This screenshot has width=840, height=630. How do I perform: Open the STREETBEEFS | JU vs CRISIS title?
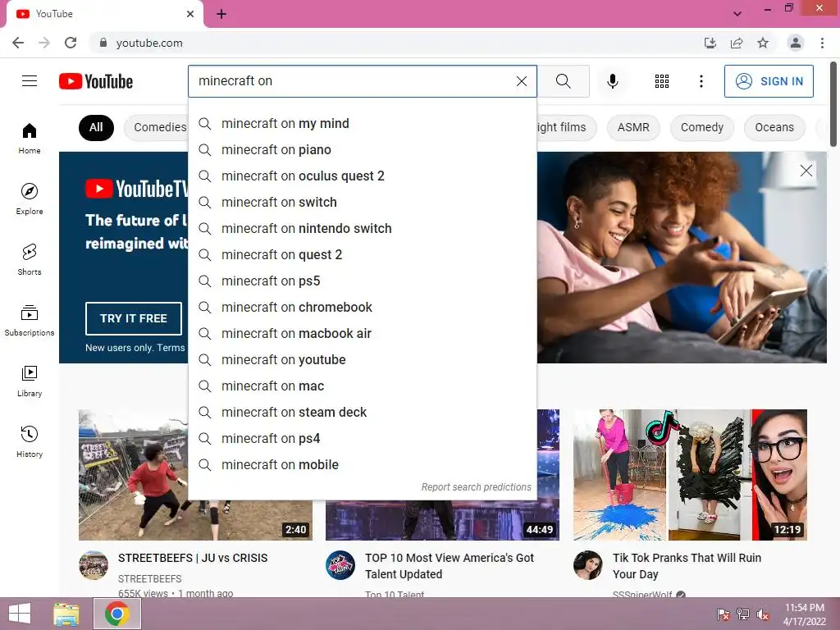(193, 558)
